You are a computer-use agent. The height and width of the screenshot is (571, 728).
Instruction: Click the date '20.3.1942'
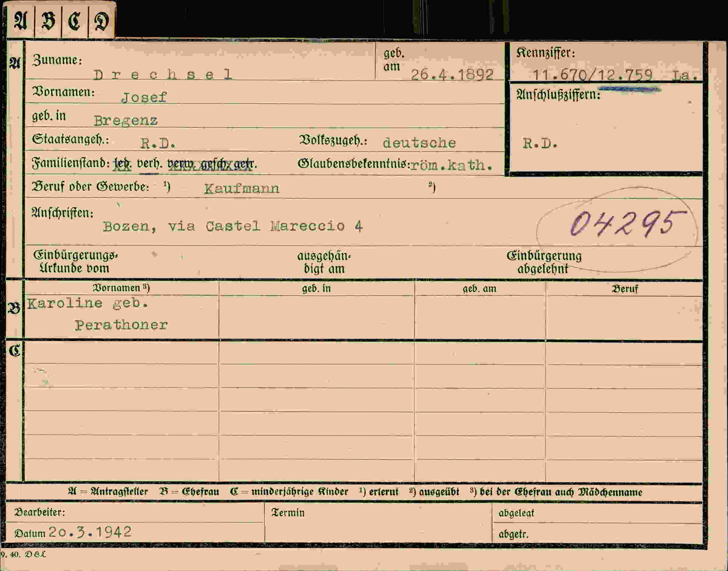tap(90, 531)
